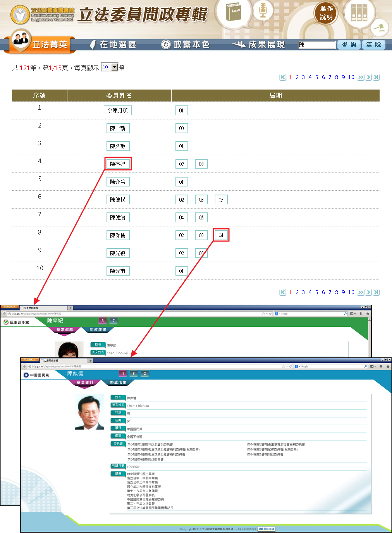Open the 操作說明 help bubble
This screenshot has width=392, height=533.
click(x=326, y=13)
